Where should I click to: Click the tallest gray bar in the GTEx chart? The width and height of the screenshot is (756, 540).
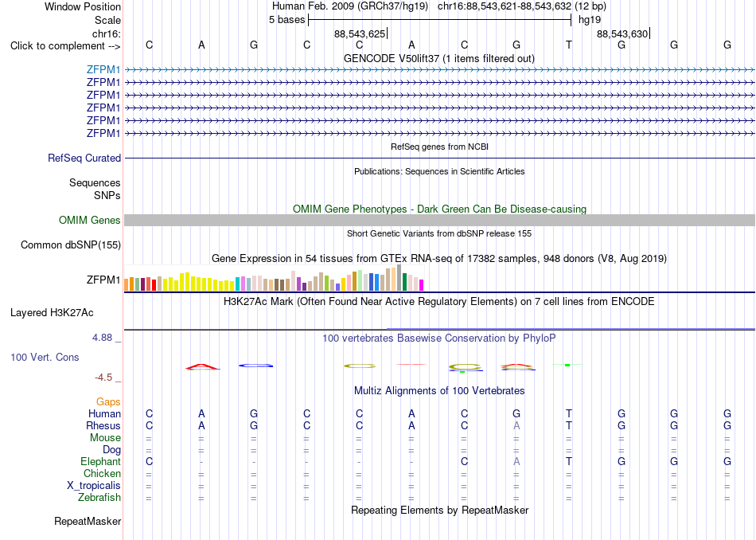(x=399, y=277)
